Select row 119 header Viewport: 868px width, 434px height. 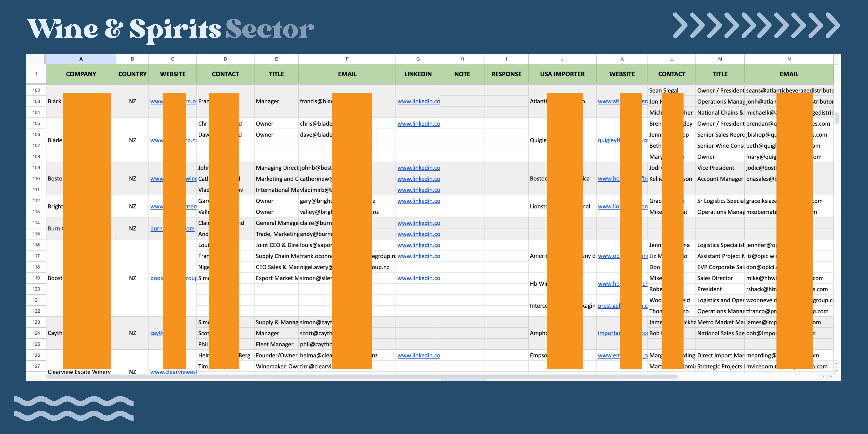(36, 278)
